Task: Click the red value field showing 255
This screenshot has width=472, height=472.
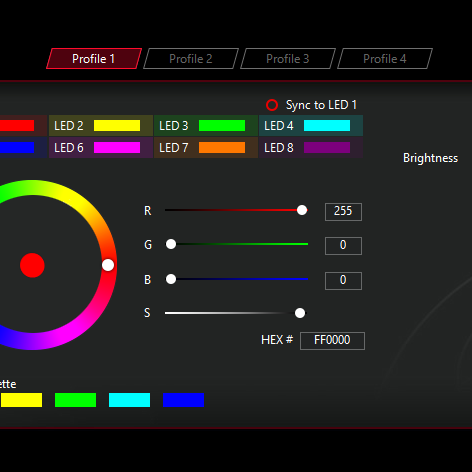Action: coord(343,212)
